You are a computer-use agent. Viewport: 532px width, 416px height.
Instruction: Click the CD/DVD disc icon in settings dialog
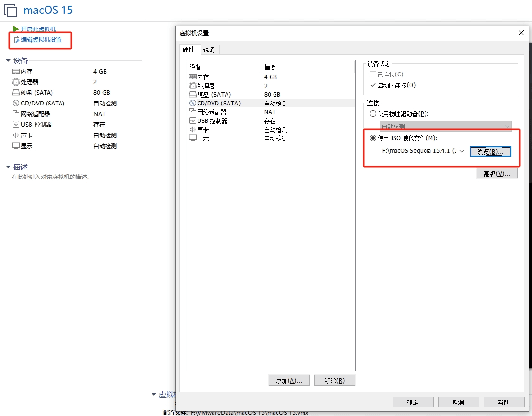click(x=193, y=103)
